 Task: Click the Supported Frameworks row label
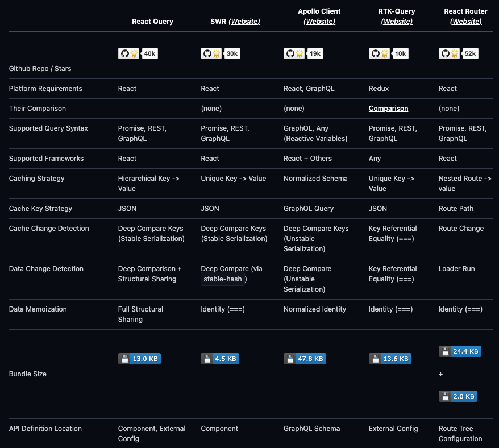46,159
